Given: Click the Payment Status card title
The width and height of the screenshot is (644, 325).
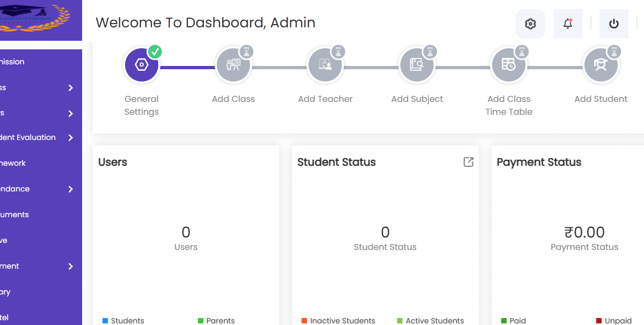Looking at the screenshot, I should point(539,162).
